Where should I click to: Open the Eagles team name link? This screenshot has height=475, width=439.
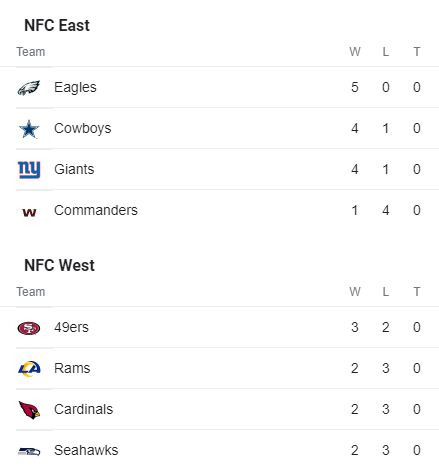(75, 87)
